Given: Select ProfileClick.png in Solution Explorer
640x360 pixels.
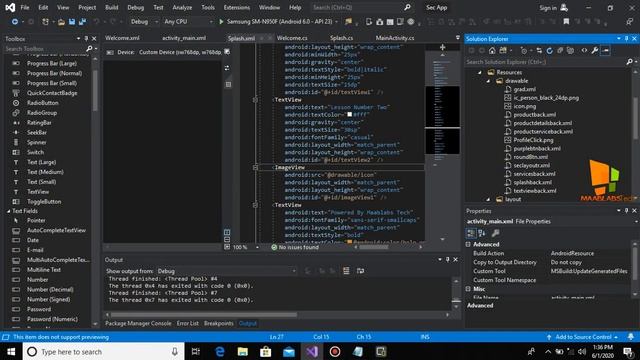Looking at the screenshot, I should 533,140.
